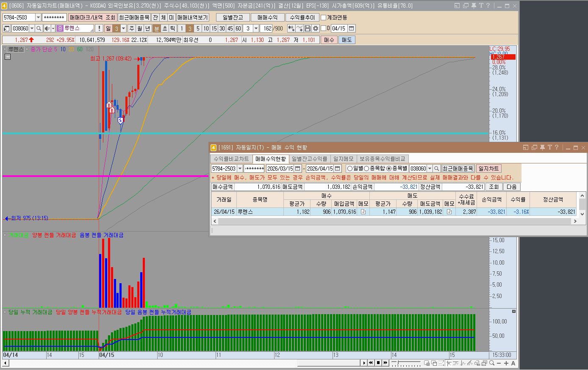Toggle the D checkbox next to date
The image size is (588, 370).
[324, 28]
